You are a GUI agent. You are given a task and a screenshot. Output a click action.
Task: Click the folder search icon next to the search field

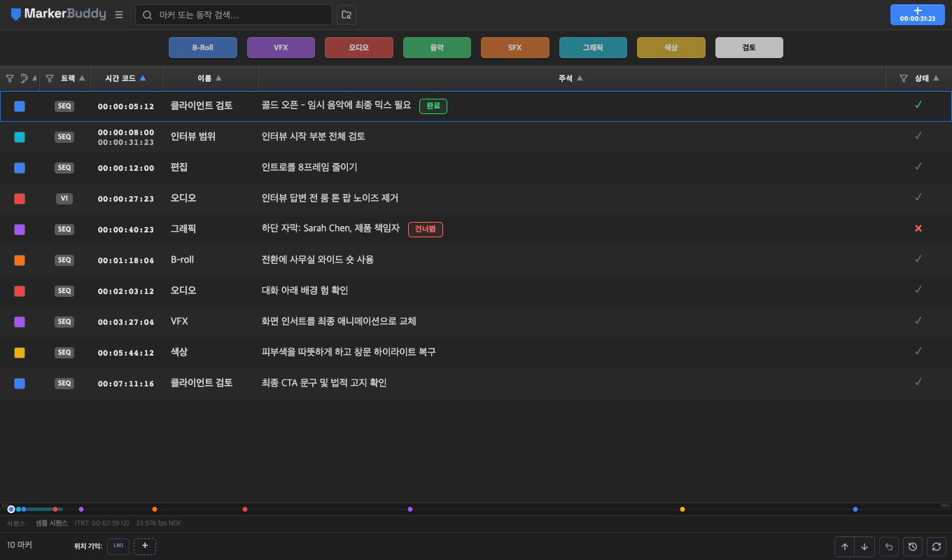tap(346, 15)
